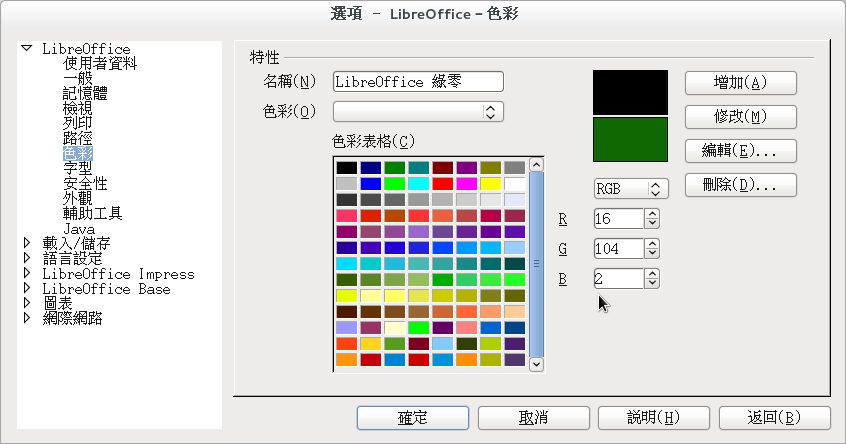Select 檢視 in the options tree
Viewport: 846px width, 444px height.
pyautogui.click(x=78, y=108)
